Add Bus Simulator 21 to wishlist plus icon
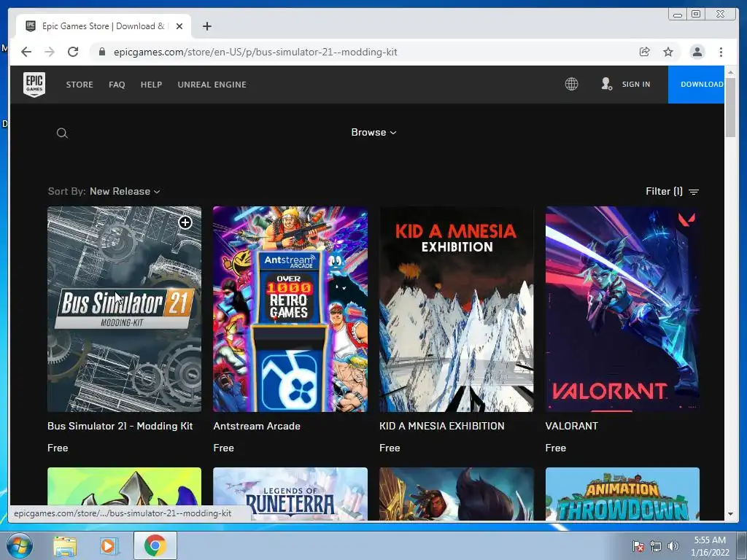The width and height of the screenshot is (747, 560). pyautogui.click(x=185, y=222)
